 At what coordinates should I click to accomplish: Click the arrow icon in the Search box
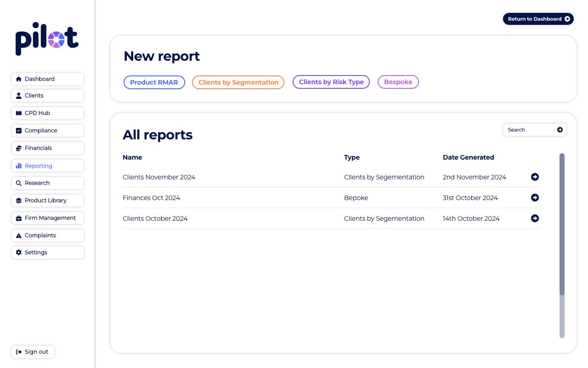tap(560, 130)
